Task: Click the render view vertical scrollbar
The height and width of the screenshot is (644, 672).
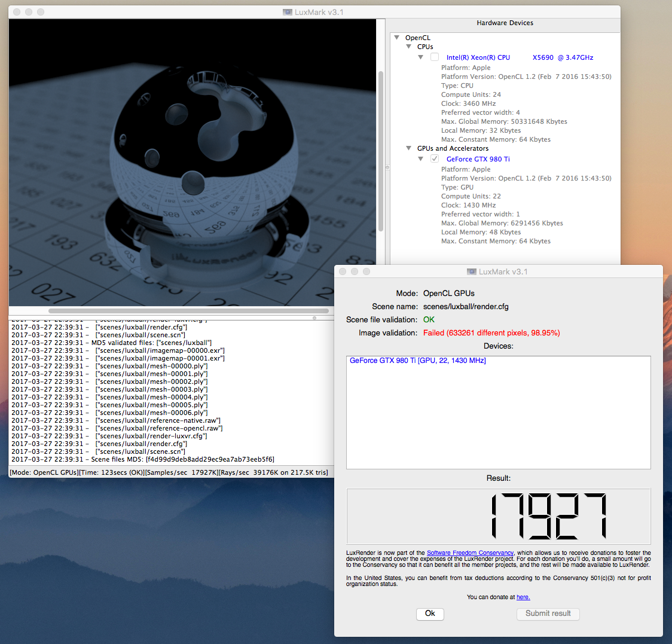Action: pos(381,151)
